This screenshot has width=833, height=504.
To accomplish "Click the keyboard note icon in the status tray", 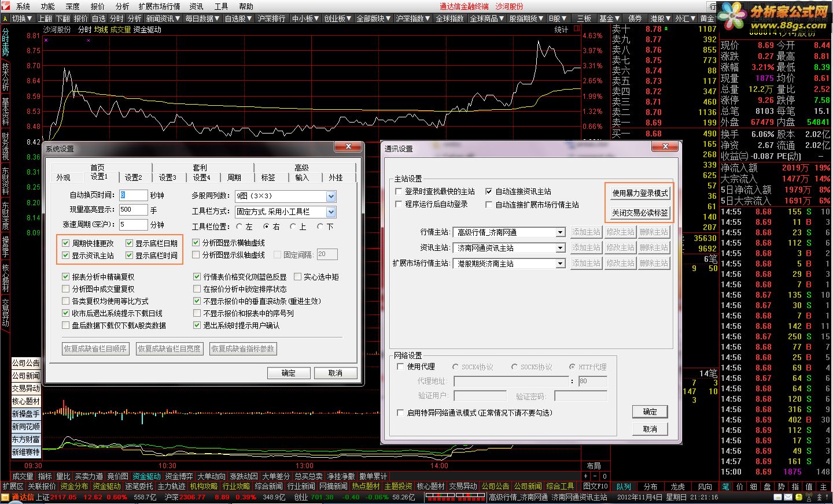I will pyautogui.click(x=778, y=497).
